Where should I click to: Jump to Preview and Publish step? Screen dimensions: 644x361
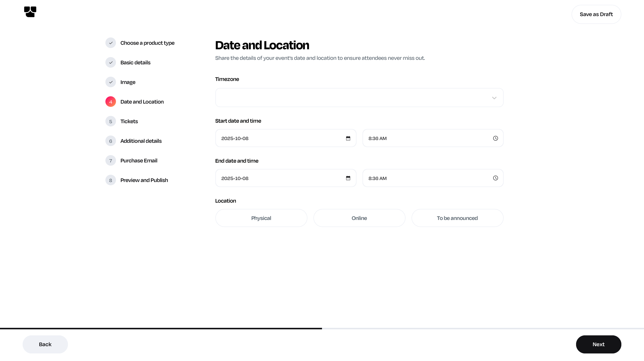pyautogui.click(x=144, y=180)
